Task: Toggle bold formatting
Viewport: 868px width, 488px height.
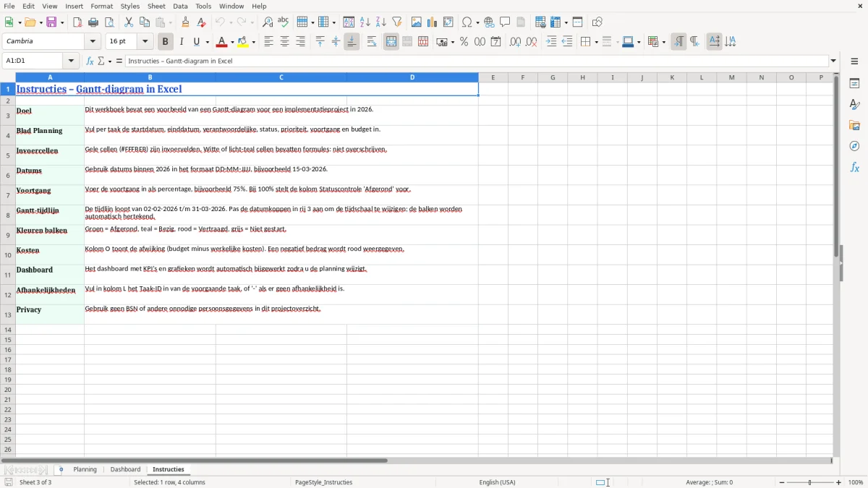Action: pos(165,42)
